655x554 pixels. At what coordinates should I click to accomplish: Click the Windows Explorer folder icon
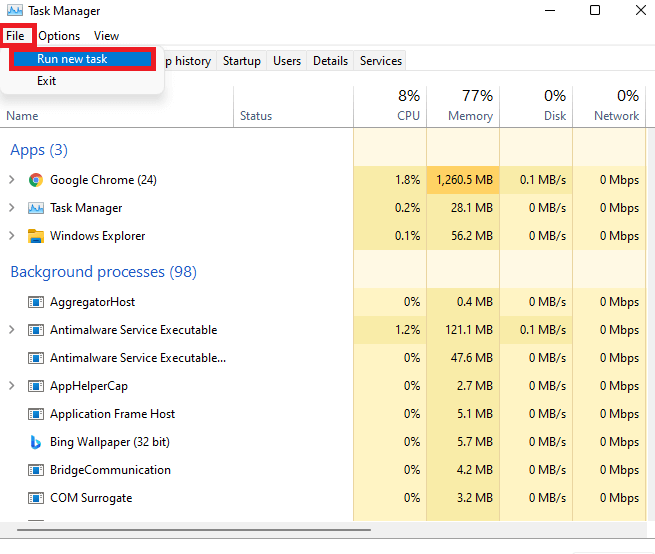[x=36, y=236]
